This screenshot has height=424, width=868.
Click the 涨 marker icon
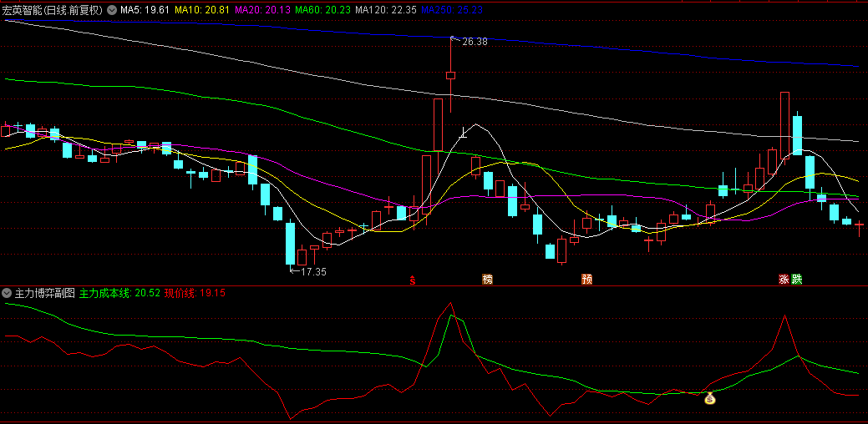coord(784,279)
